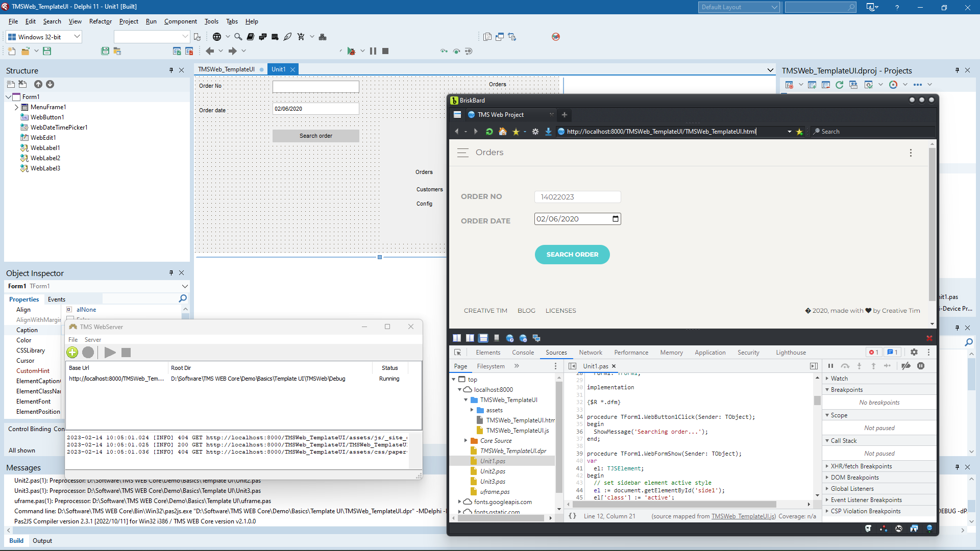Enable the Properties tab in Object Inspector
Viewport: 980px width, 551px height.
coord(24,299)
